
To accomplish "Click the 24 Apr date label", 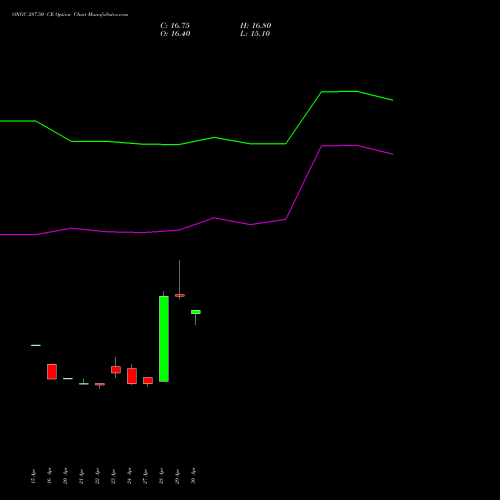I will (x=129, y=476).
